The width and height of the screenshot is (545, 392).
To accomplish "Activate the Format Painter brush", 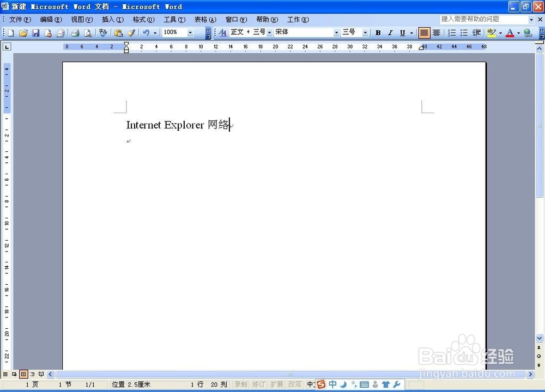I will 131,33.
